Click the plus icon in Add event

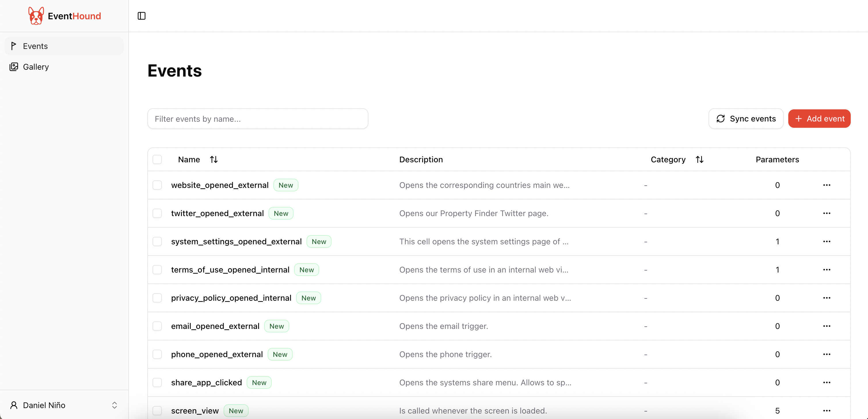[798, 119]
